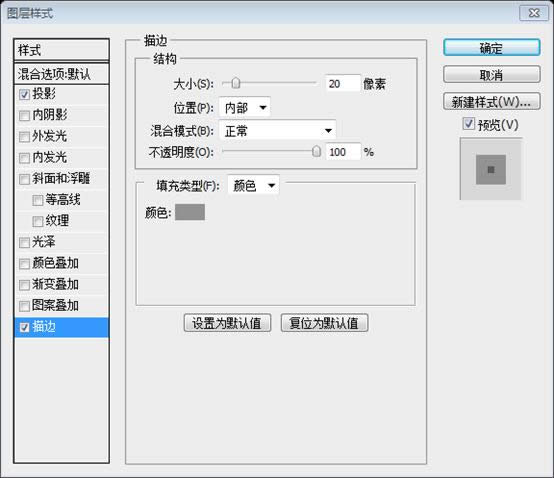
Task: Open the gray stroke color swatch
Action: 190,212
